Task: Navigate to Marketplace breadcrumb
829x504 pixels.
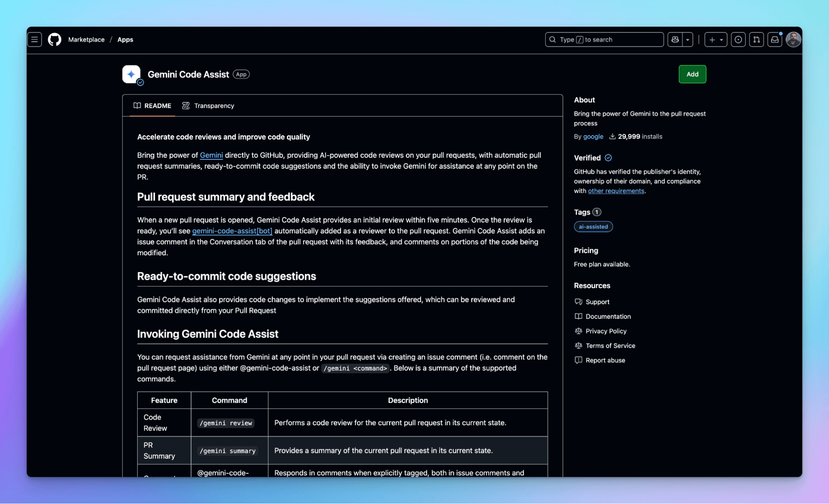Action: click(86, 40)
